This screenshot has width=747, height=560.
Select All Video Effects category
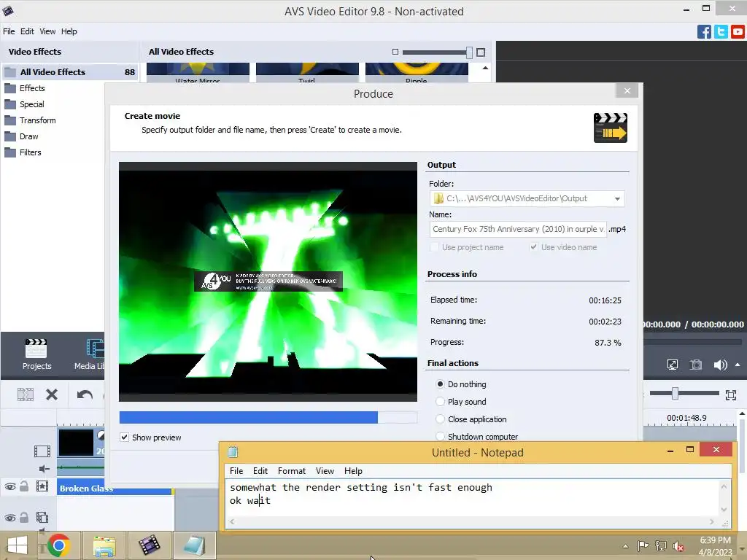tap(69, 72)
